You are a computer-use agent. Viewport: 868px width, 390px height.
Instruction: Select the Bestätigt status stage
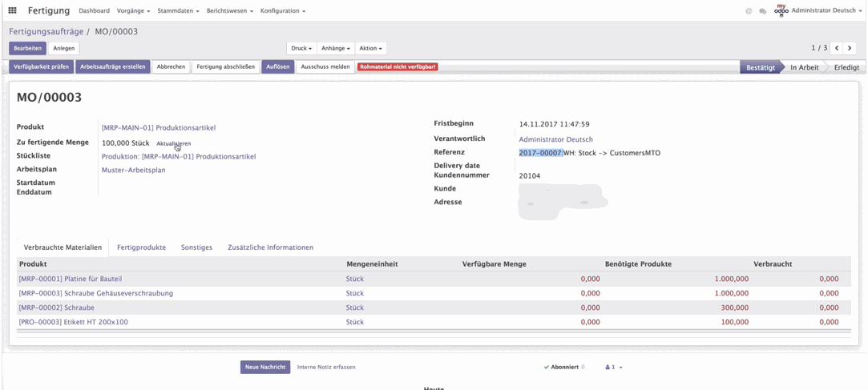(x=761, y=67)
